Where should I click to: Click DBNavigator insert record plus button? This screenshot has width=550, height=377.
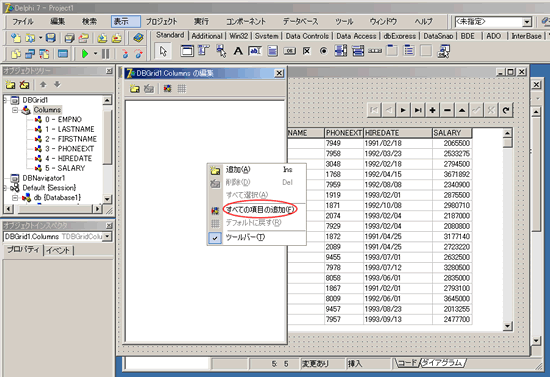pos(432,110)
